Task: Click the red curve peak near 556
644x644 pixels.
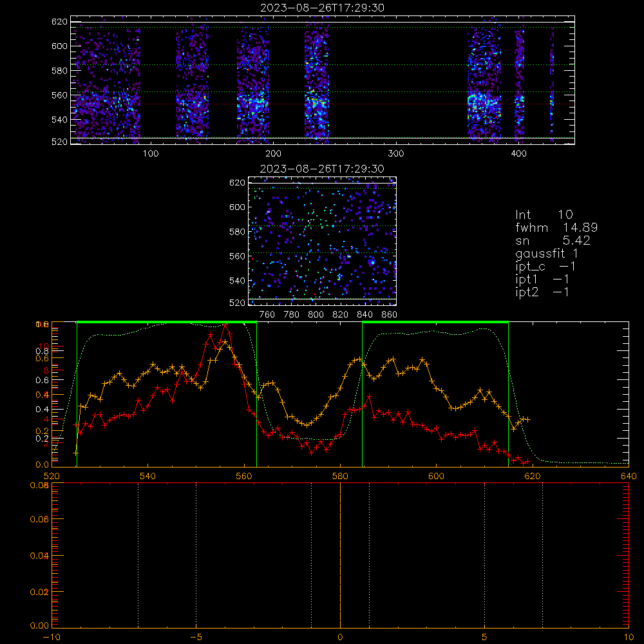Action: (225, 326)
